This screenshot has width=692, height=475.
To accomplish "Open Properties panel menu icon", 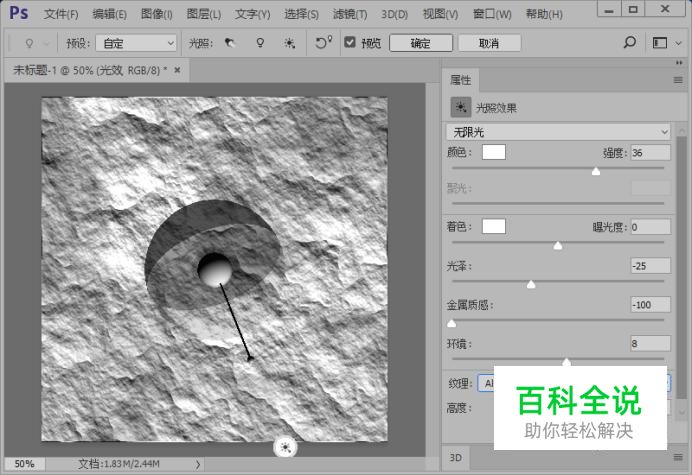I will (678, 80).
